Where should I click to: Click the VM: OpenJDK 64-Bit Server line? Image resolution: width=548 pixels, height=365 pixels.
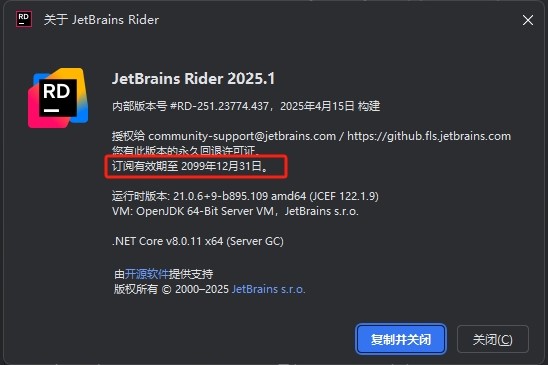tap(235, 211)
